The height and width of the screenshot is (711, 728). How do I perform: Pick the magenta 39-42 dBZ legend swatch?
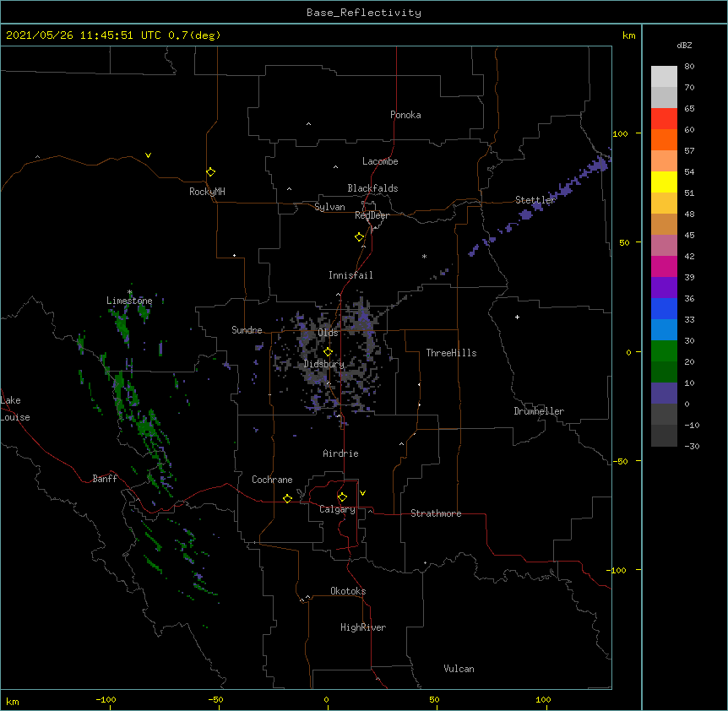(664, 266)
